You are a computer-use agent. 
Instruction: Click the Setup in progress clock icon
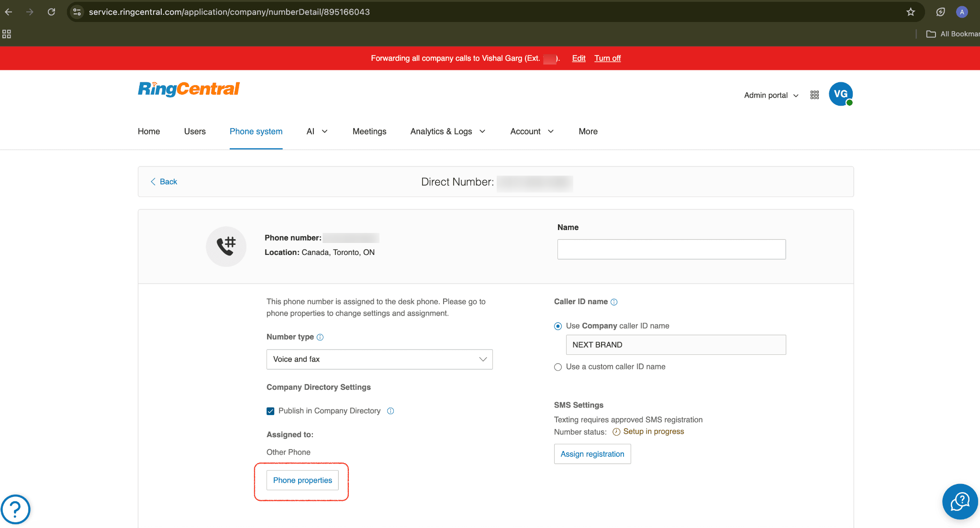616,432
